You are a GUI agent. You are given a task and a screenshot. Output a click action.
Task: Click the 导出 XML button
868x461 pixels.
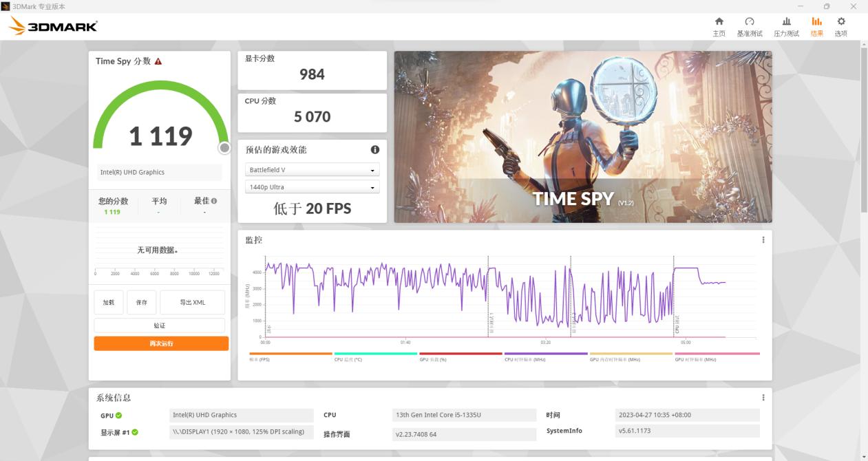pos(192,302)
